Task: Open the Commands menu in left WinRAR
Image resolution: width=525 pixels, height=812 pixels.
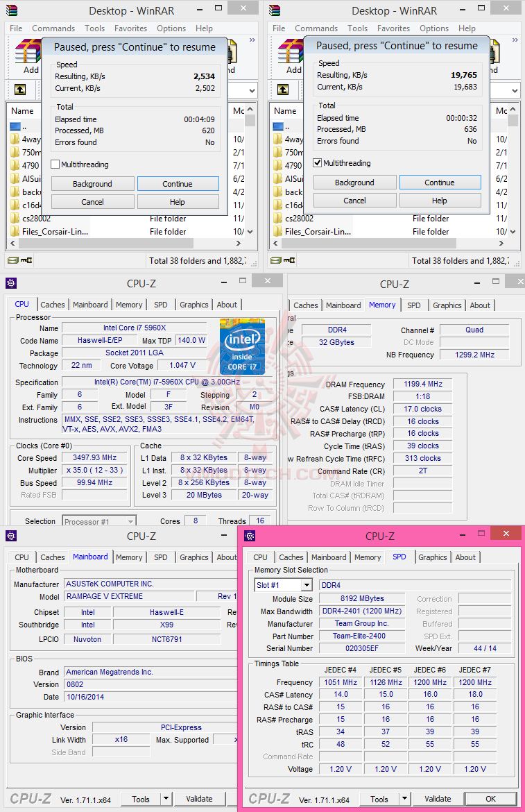Action: (x=53, y=28)
